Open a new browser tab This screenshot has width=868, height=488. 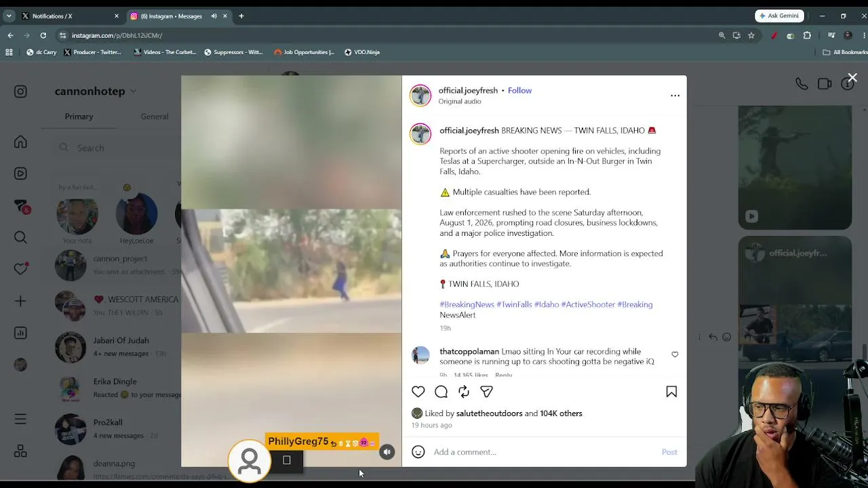[241, 16]
